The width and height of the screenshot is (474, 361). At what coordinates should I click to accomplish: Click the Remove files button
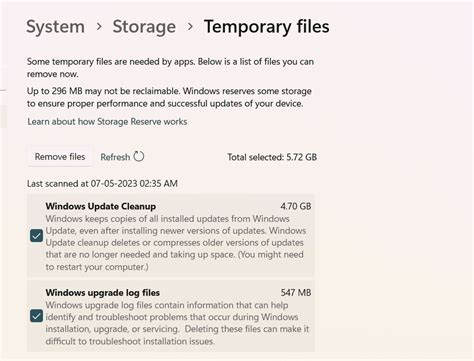tap(60, 157)
